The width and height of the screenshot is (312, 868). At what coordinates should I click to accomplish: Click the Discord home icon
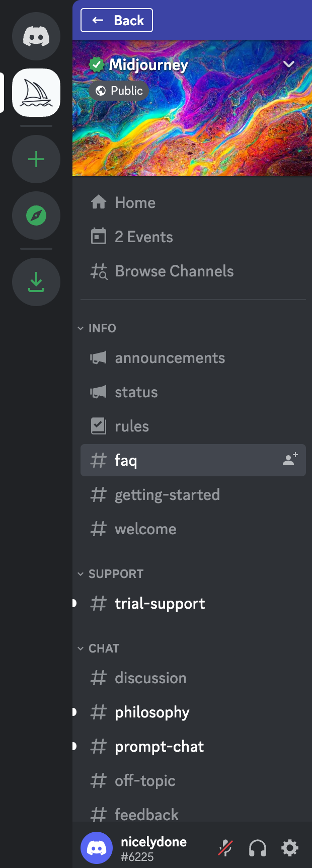pos(36,36)
